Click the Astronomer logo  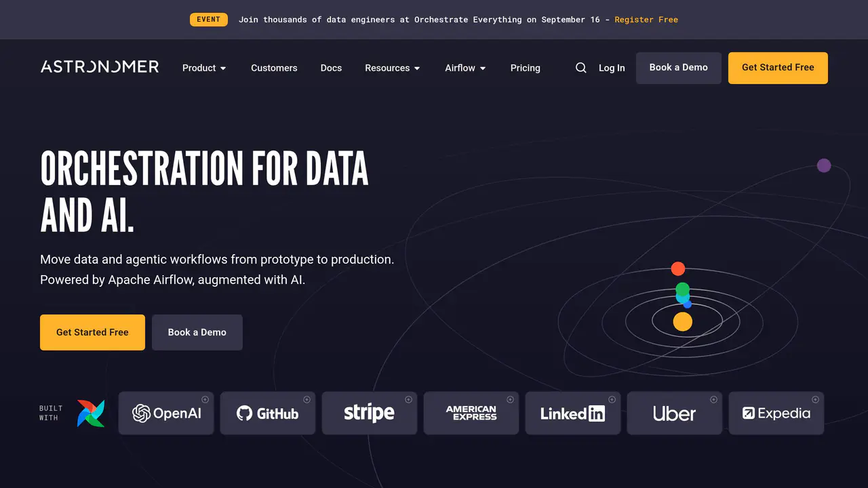[x=100, y=66]
